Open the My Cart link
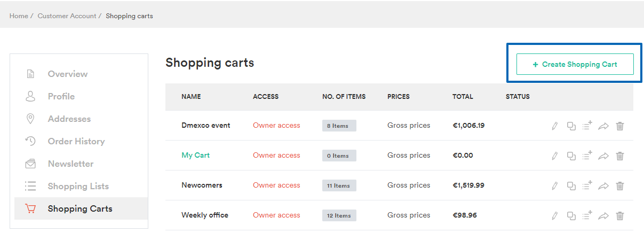This screenshot has width=644, height=240. click(195, 155)
